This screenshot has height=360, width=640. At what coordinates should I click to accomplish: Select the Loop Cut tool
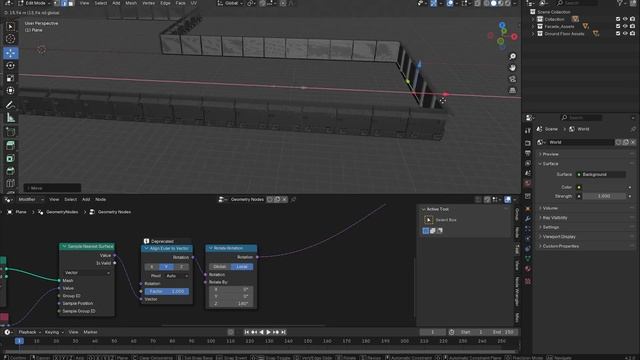pyautogui.click(x=11, y=183)
